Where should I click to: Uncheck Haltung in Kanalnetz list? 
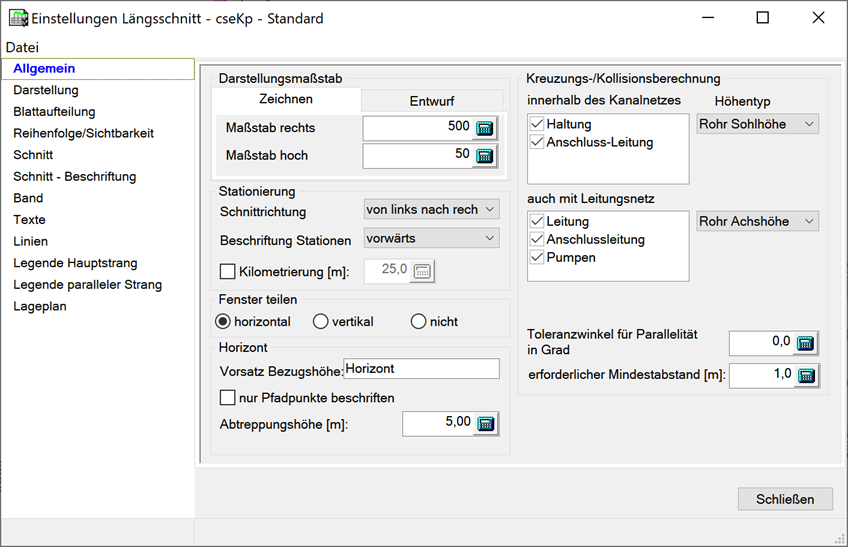(x=537, y=125)
